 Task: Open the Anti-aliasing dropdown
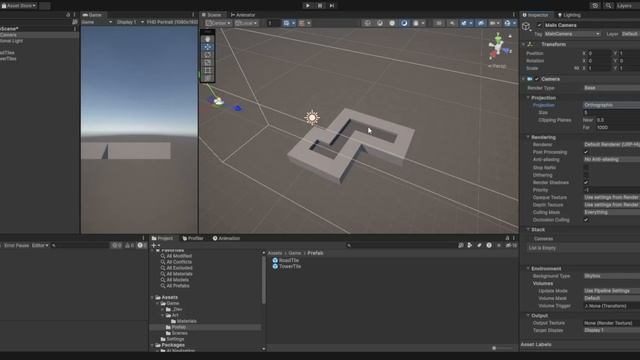tap(611, 160)
